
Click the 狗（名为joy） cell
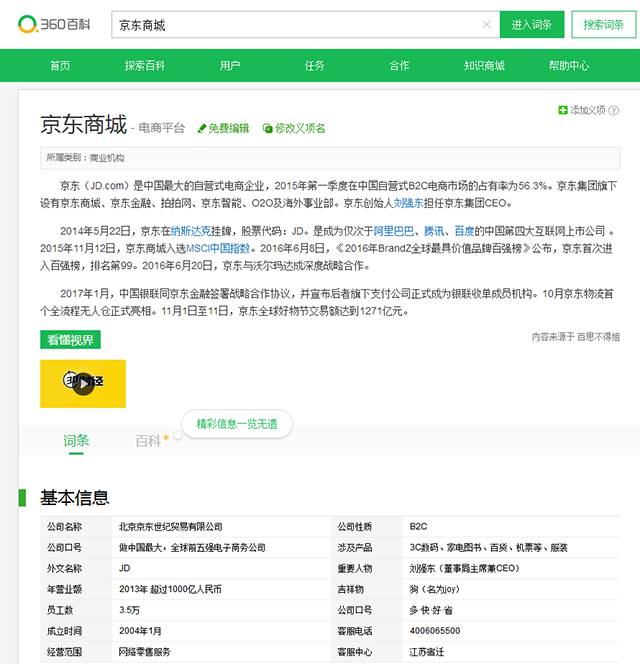coord(435,589)
